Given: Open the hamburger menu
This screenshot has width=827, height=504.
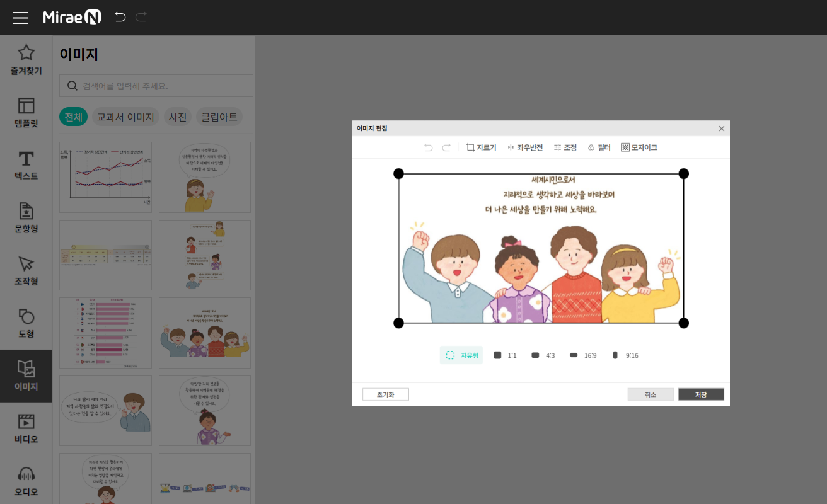Looking at the screenshot, I should pyautogui.click(x=20, y=18).
